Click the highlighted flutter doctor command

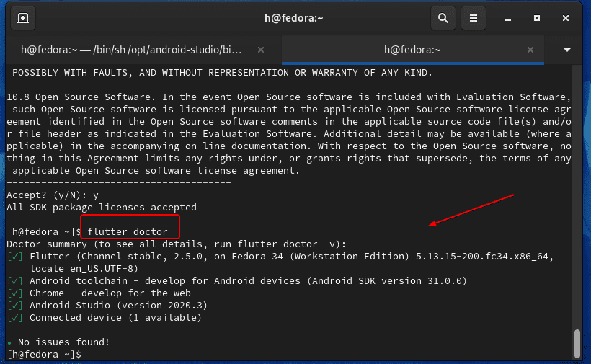click(x=128, y=232)
